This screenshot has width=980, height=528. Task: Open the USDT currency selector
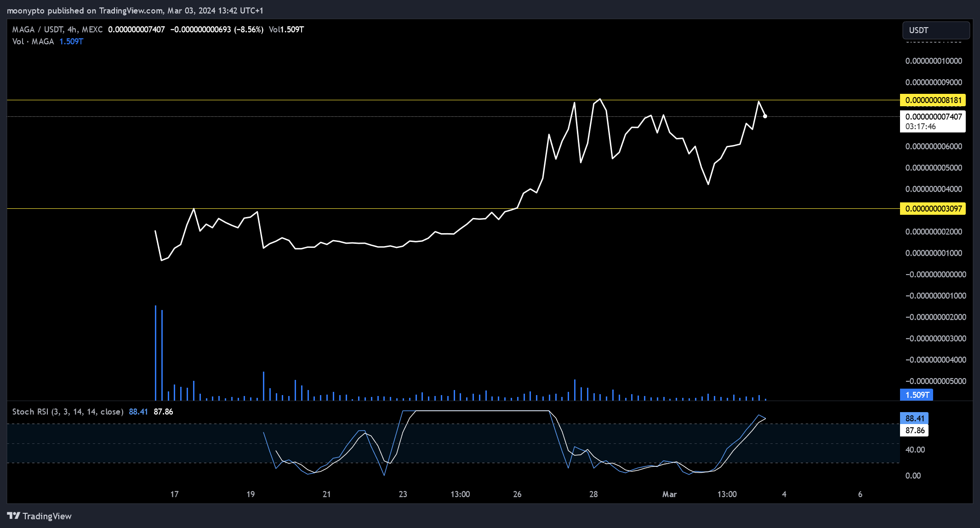(936, 30)
